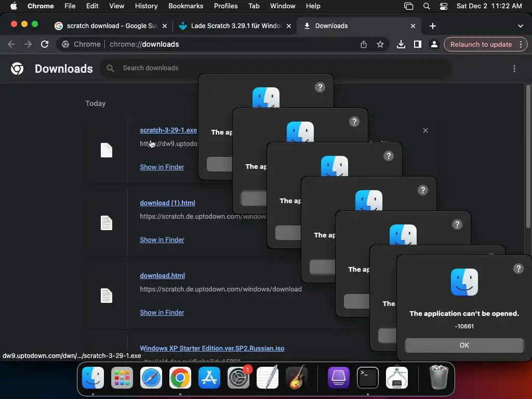The width and height of the screenshot is (532, 399).
Task: Launch GarageBand from the Dock
Action: pyautogui.click(x=297, y=377)
